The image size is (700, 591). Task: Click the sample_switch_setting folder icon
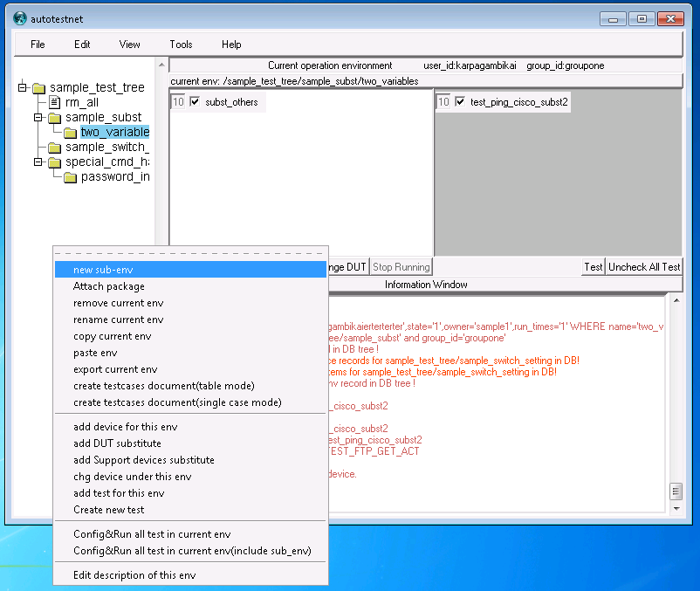click(54, 148)
